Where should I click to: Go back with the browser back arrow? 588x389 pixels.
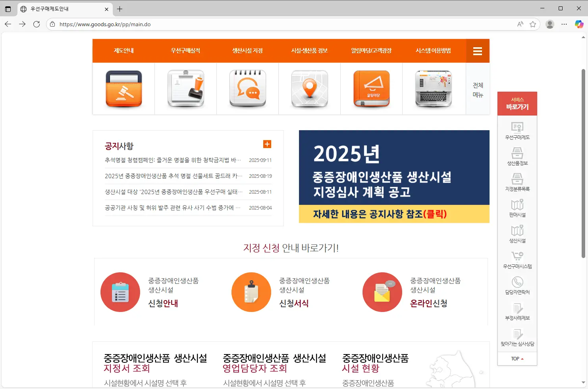pyautogui.click(x=8, y=24)
